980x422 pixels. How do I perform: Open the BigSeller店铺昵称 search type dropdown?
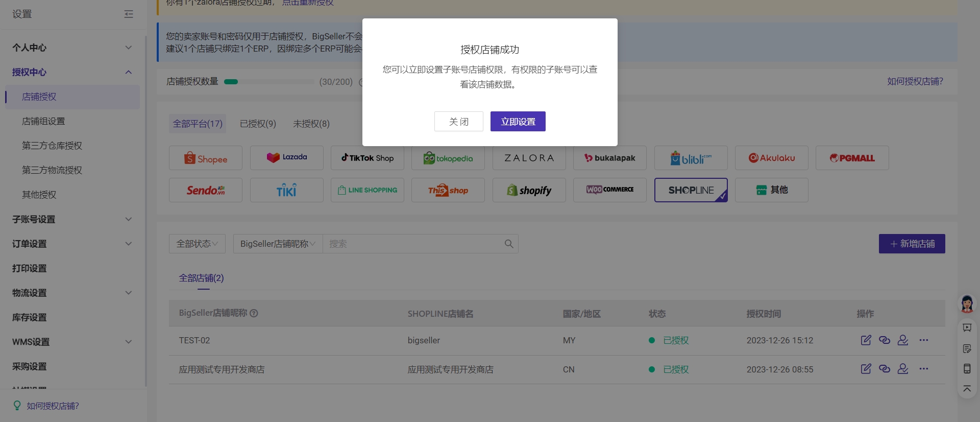278,244
